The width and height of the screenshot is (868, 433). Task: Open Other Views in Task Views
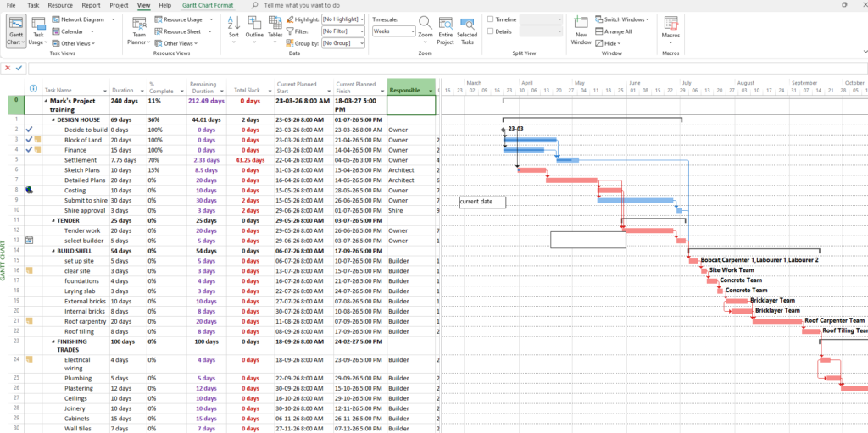(74, 43)
